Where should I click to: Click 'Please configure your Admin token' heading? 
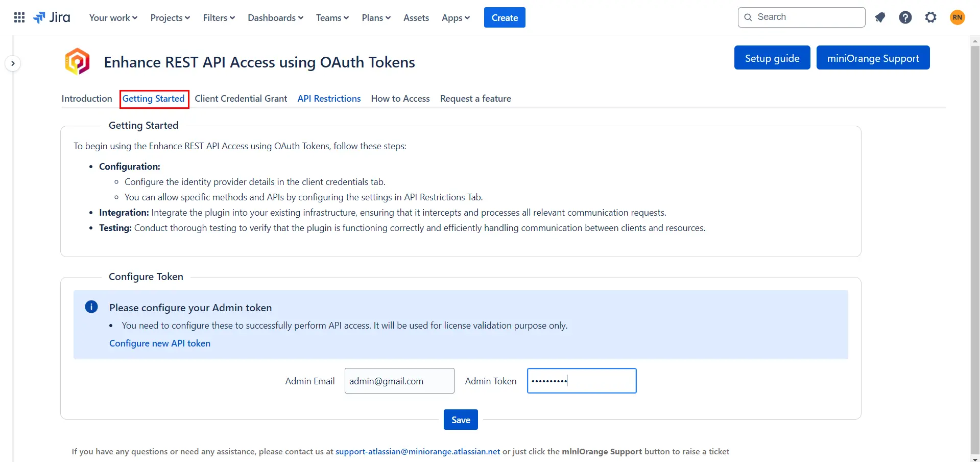[x=190, y=307]
